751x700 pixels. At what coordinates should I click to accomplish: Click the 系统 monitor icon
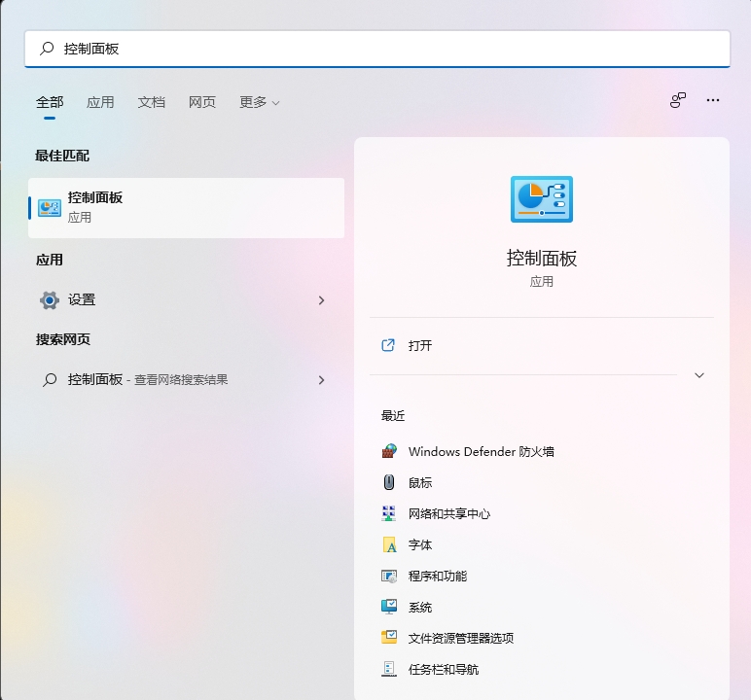389,607
